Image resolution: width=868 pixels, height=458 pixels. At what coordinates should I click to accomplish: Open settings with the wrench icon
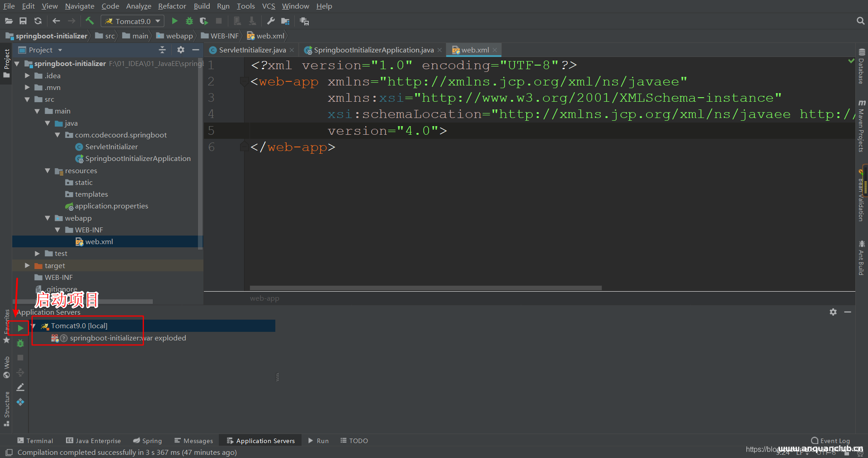pos(271,21)
